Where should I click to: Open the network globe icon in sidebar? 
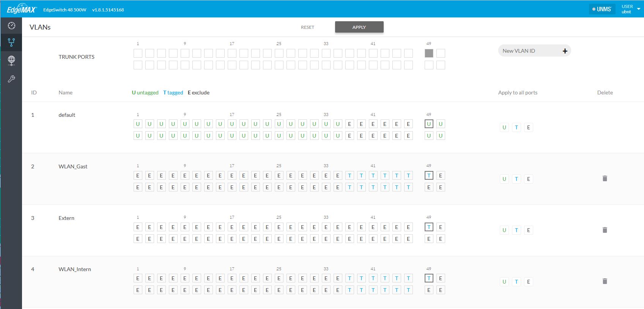(11, 60)
